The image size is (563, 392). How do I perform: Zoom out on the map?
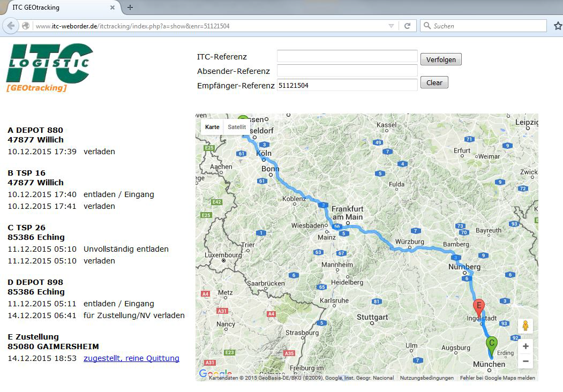[x=526, y=361]
